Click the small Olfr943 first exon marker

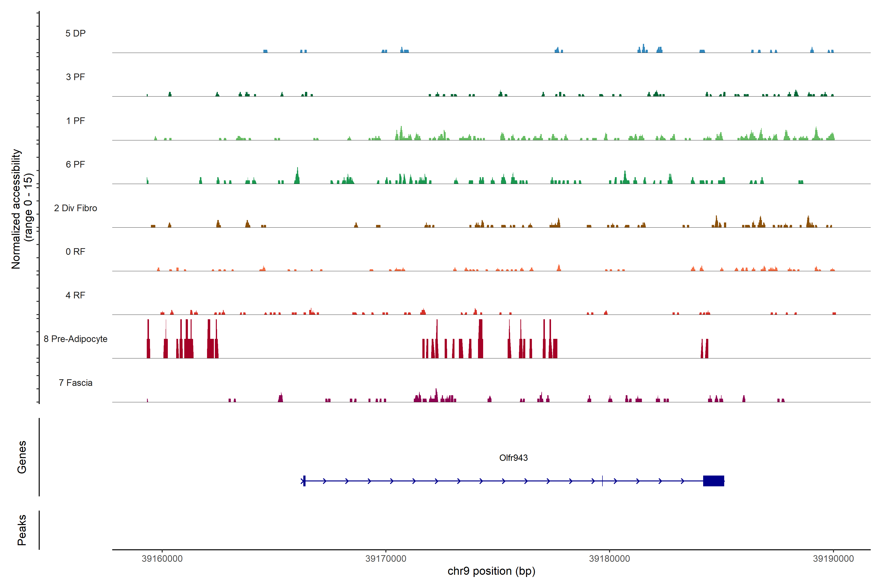304,481
